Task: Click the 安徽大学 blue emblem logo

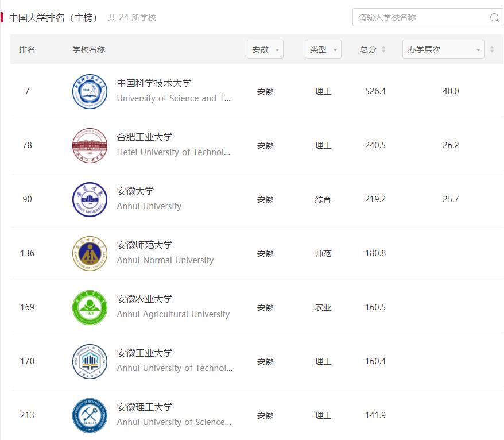Action: 90,199
